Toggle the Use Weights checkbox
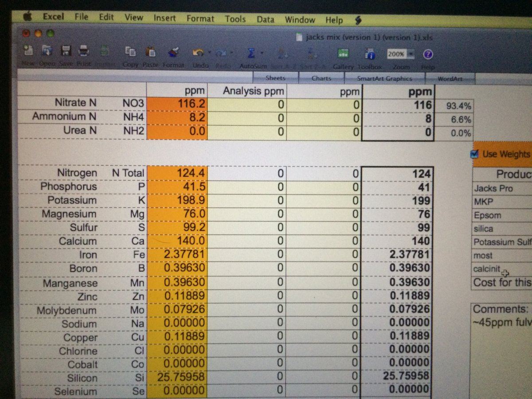 pyautogui.click(x=475, y=154)
